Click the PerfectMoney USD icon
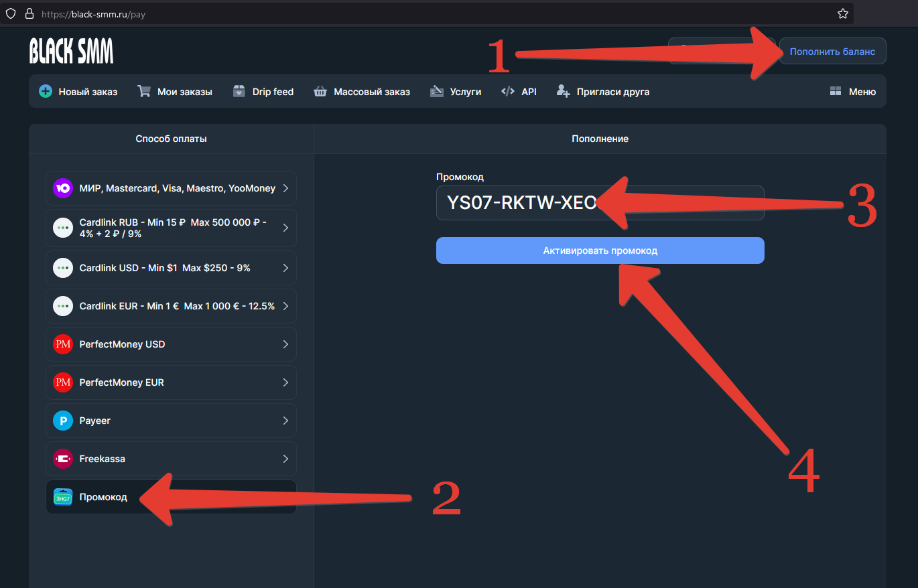Viewport: 918px width, 588px height. [x=63, y=344]
